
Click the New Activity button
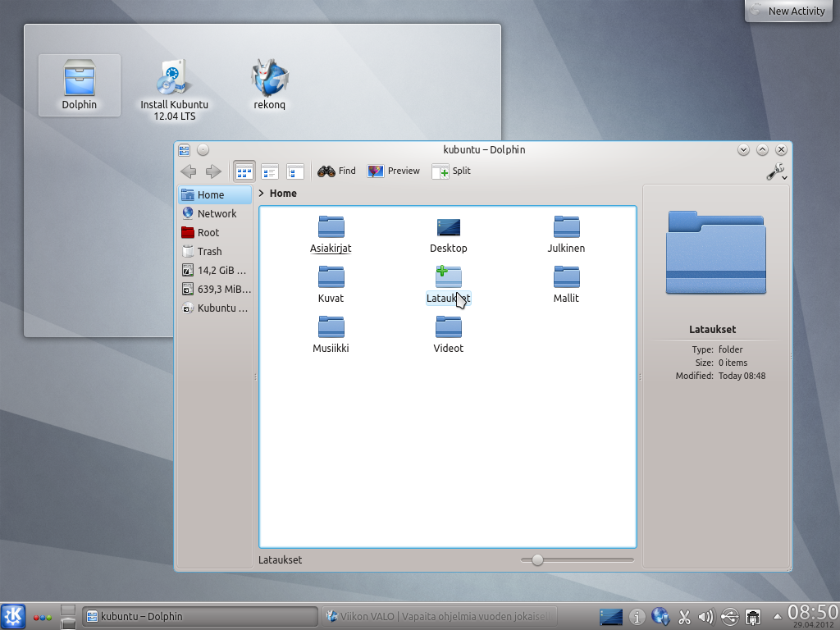[x=788, y=11]
